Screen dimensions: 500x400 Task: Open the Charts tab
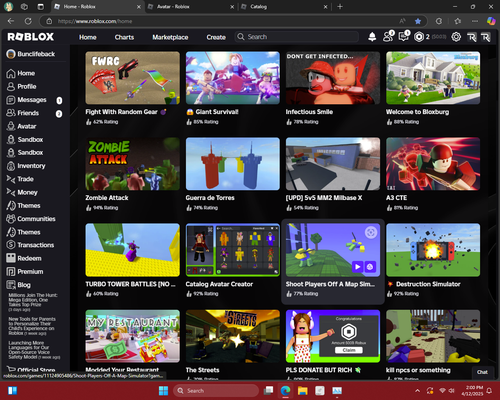[x=124, y=37]
